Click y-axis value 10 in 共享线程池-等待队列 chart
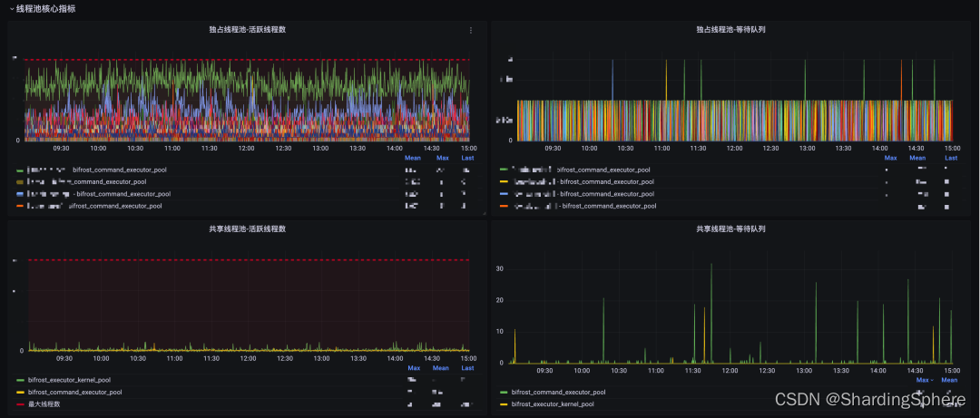980x418 pixels. tap(500, 332)
